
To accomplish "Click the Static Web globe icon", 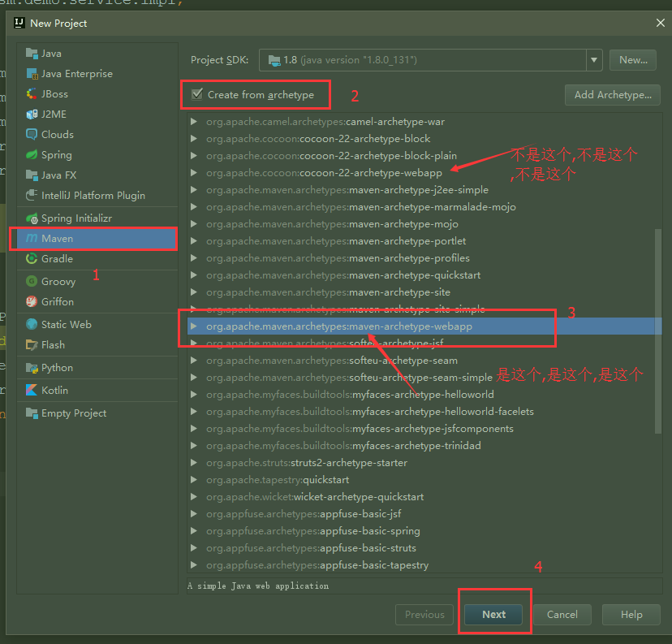I will tap(32, 324).
